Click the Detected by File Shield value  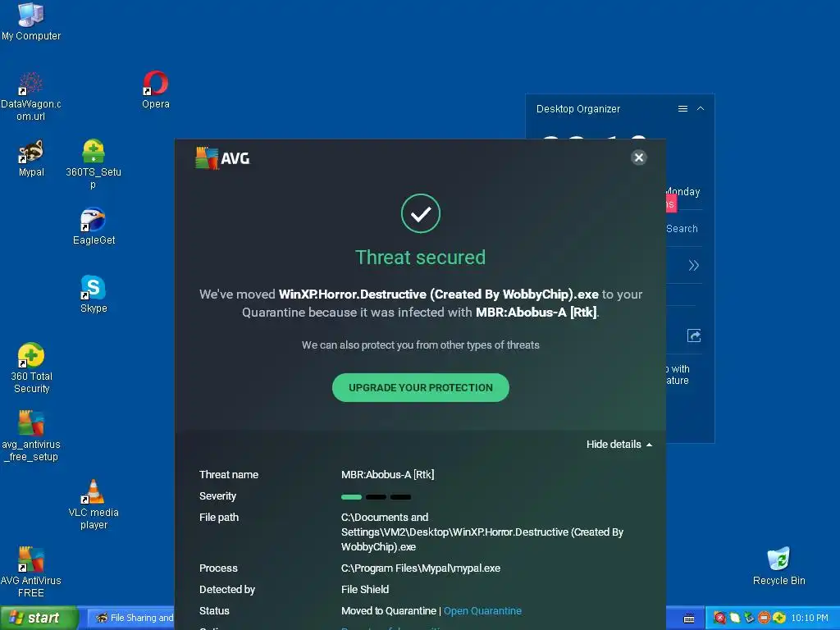[x=365, y=589]
